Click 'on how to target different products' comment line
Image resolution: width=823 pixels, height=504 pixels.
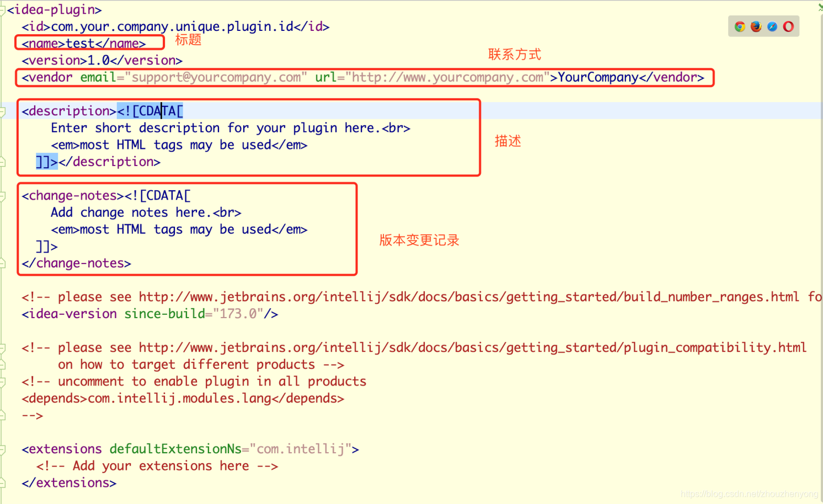click(x=201, y=365)
